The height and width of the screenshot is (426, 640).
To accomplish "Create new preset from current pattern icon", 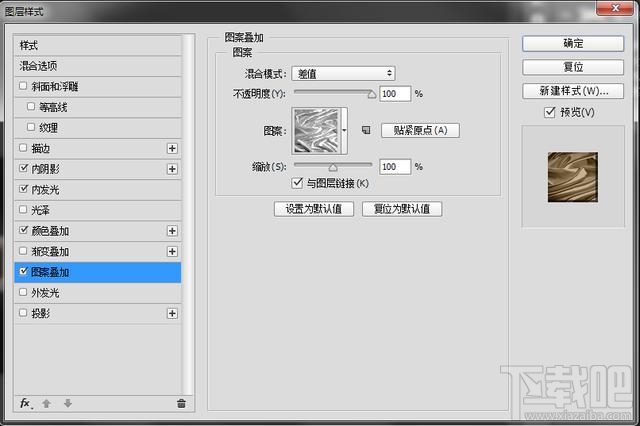I will 366,130.
